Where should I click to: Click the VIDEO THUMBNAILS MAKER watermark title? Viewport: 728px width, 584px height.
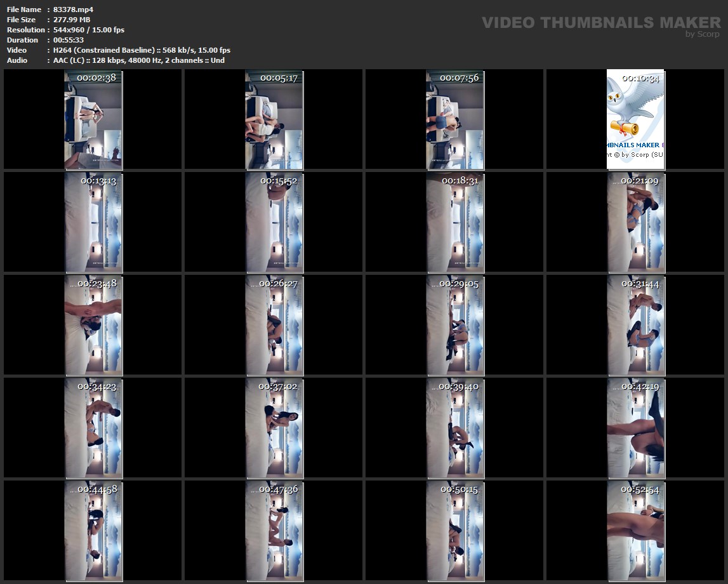point(600,23)
